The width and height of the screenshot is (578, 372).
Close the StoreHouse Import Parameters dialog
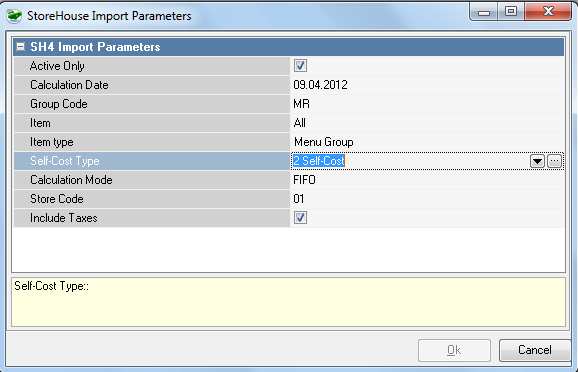[x=548, y=12]
